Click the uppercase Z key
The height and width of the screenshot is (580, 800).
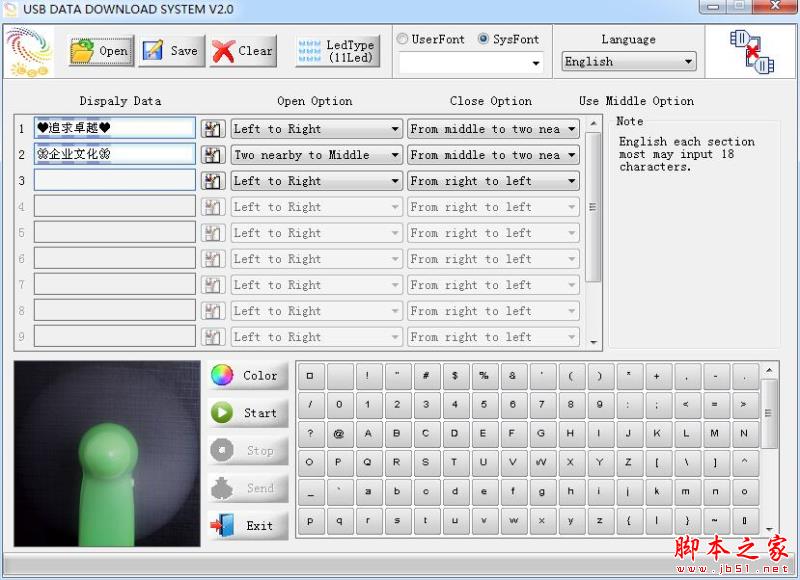pos(628,463)
